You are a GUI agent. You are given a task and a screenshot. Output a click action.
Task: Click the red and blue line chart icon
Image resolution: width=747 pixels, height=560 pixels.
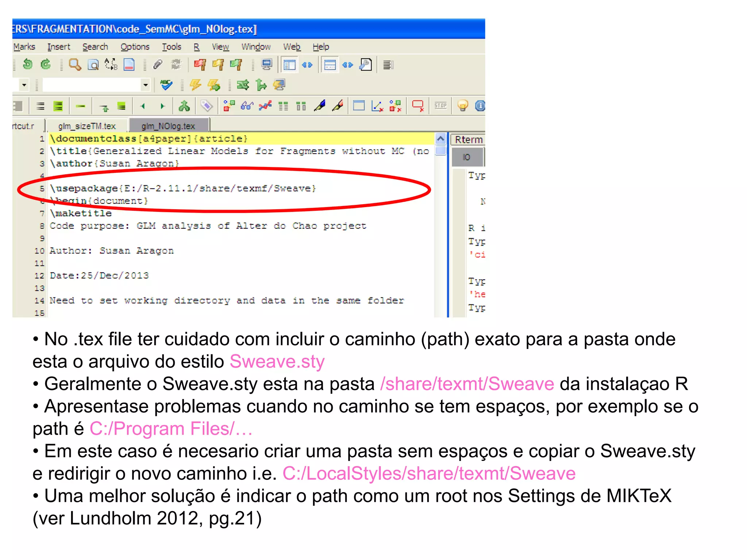265,106
